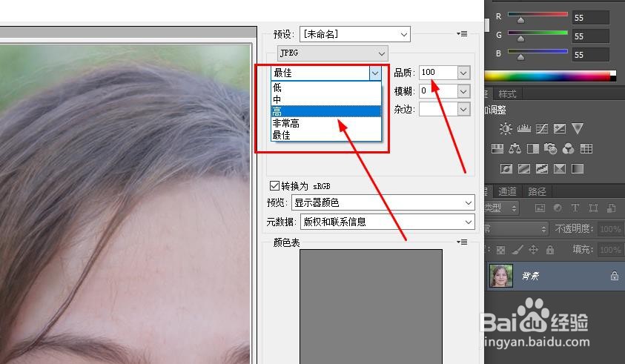Add a Channel Mixer adjustment
The width and height of the screenshot is (625, 364).
coord(569,149)
